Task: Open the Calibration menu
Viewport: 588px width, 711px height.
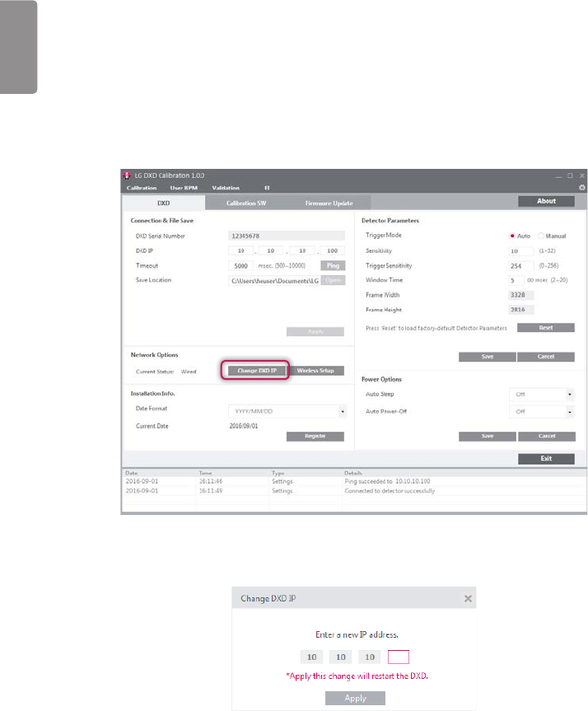Action: (x=142, y=188)
